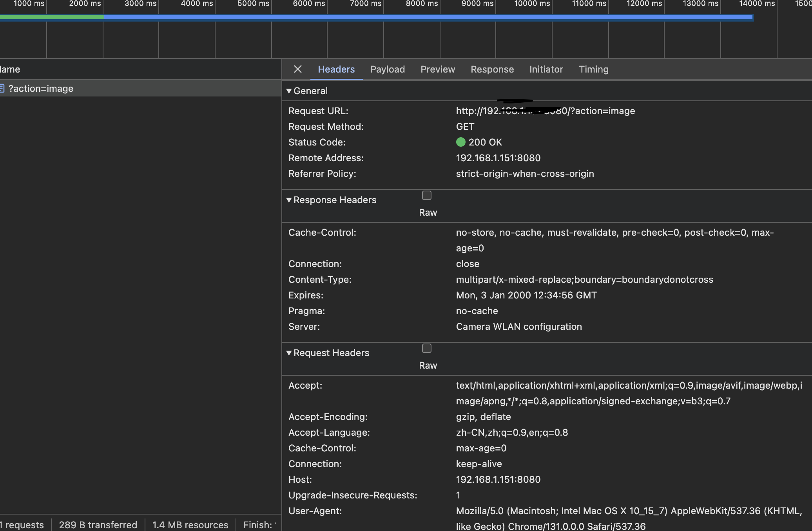Click the 10000 ms timeline tick label
The width and height of the screenshot is (812, 531).
click(x=532, y=4)
